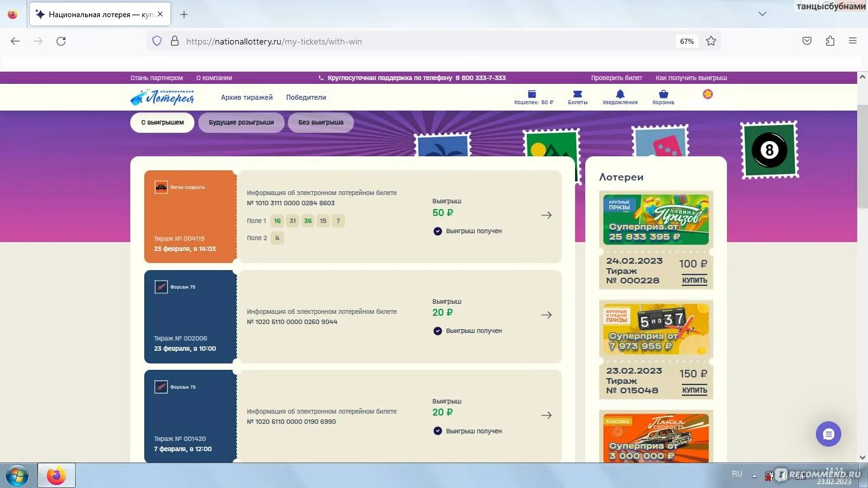Click the 67% zoom level indicator

(x=687, y=41)
